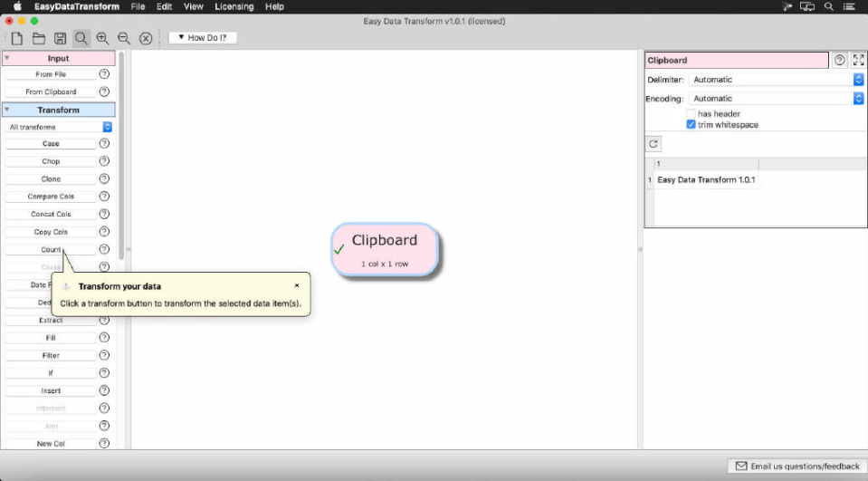Image resolution: width=868 pixels, height=481 pixels.
Task: Apply the Copy Cols transform
Action: pos(51,232)
